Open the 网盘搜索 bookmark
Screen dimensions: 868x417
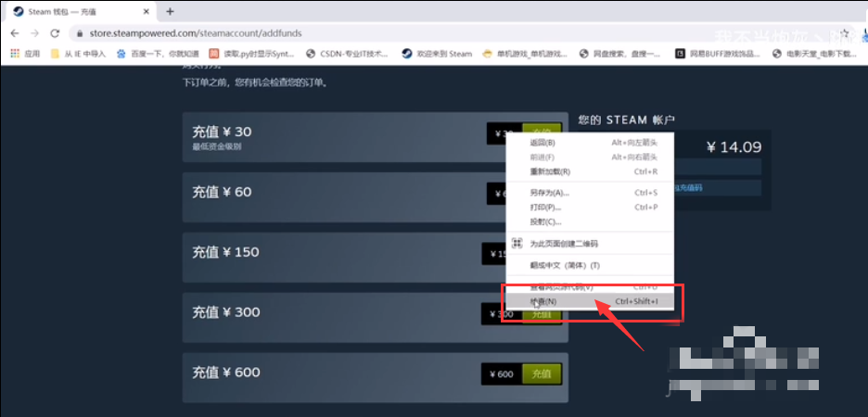click(620, 54)
